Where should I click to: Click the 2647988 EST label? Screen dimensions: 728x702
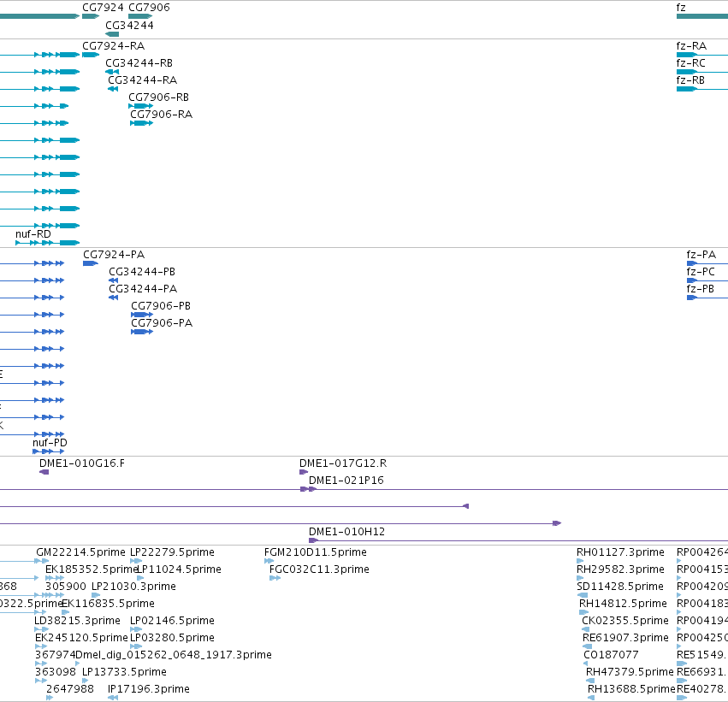70,689
